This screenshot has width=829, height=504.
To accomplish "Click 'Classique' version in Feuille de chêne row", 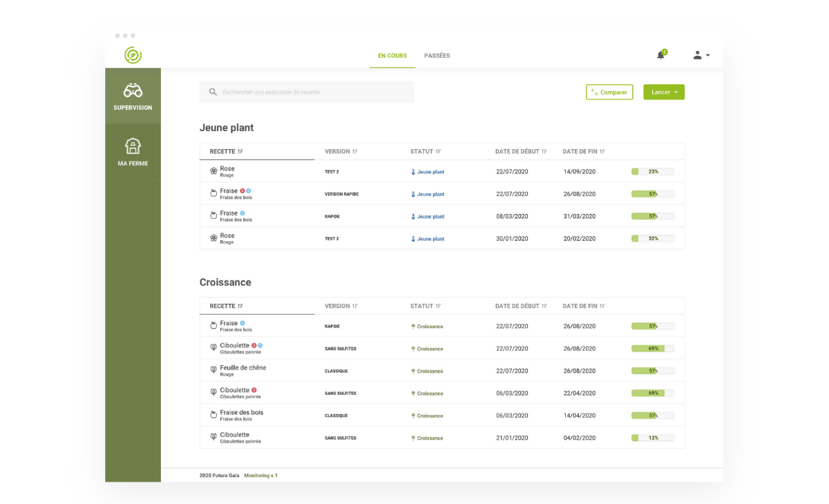I will (336, 371).
